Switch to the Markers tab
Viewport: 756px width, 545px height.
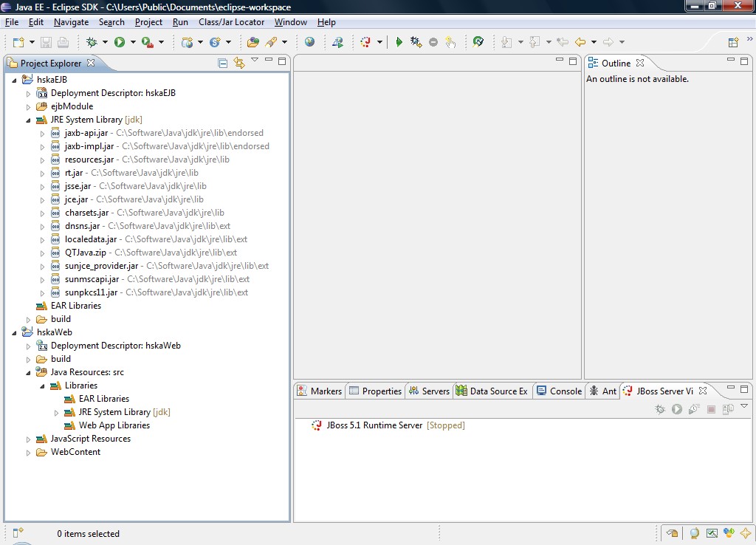(x=320, y=391)
